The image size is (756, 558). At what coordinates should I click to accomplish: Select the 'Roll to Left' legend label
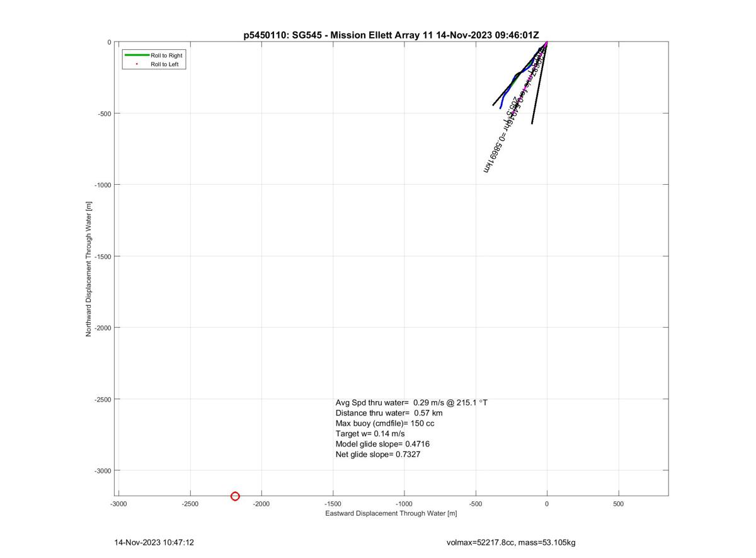164,64
